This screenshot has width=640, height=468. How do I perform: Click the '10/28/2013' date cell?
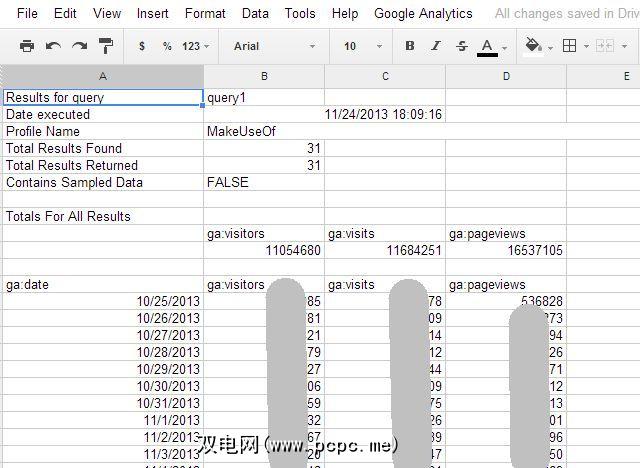(103, 352)
